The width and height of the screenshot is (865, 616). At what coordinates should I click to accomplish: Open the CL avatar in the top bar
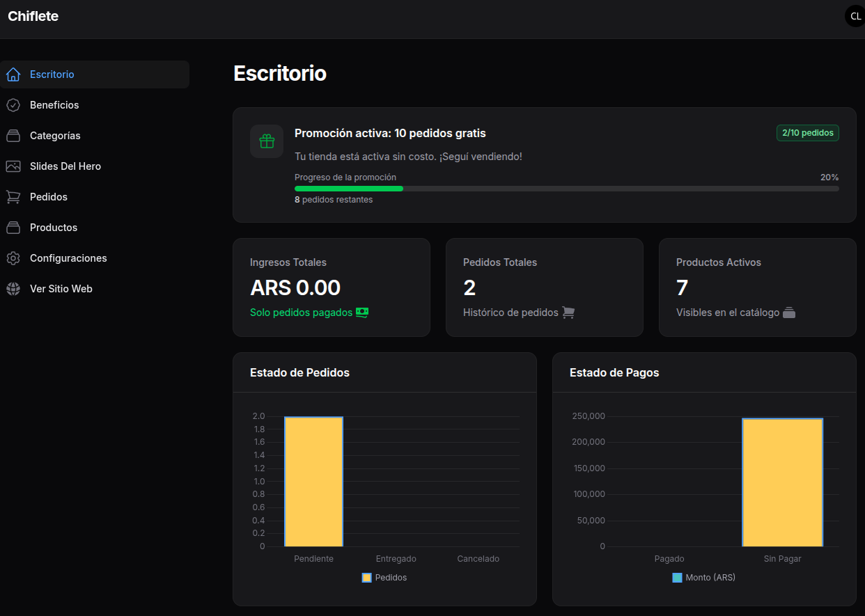(x=855, y=15)
